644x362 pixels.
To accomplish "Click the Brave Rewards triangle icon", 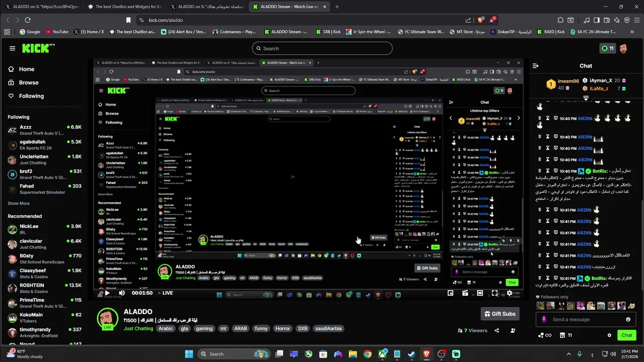I will (x=493, y=20).
